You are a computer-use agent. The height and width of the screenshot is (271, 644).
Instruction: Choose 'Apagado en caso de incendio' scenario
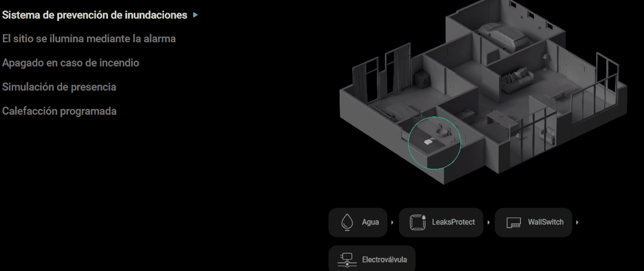[x=70, y=63]
